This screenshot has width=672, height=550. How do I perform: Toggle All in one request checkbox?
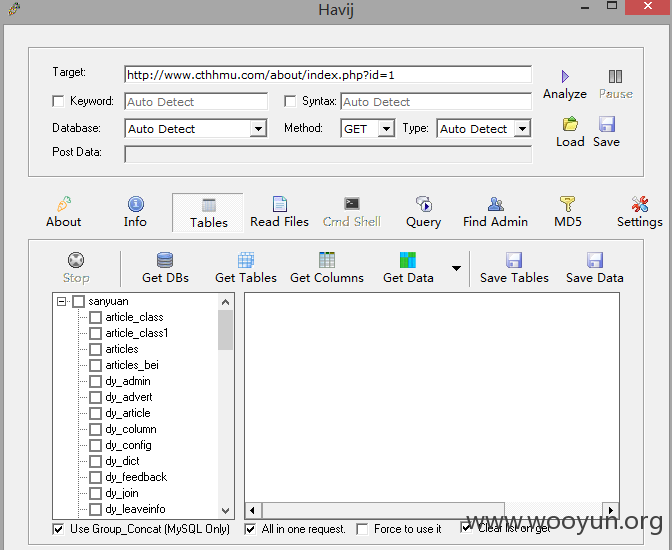tap(250, 529)
